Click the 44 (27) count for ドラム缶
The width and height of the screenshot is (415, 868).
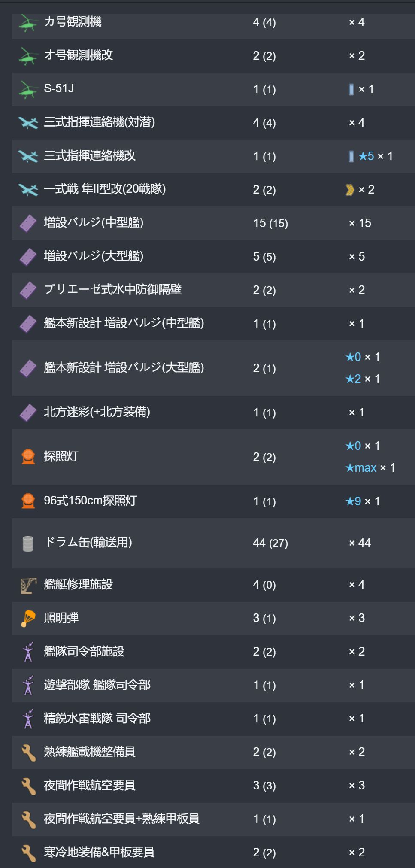[270, 543]
